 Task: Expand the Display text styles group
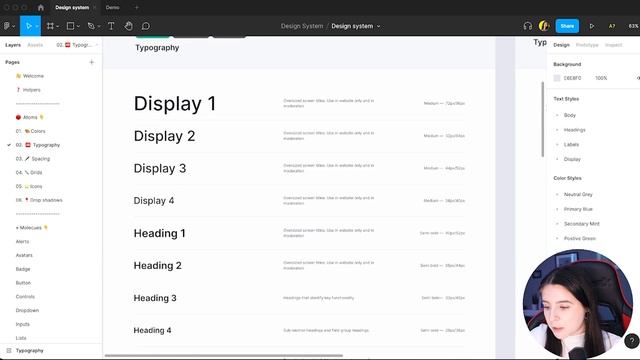click(557, 159)
